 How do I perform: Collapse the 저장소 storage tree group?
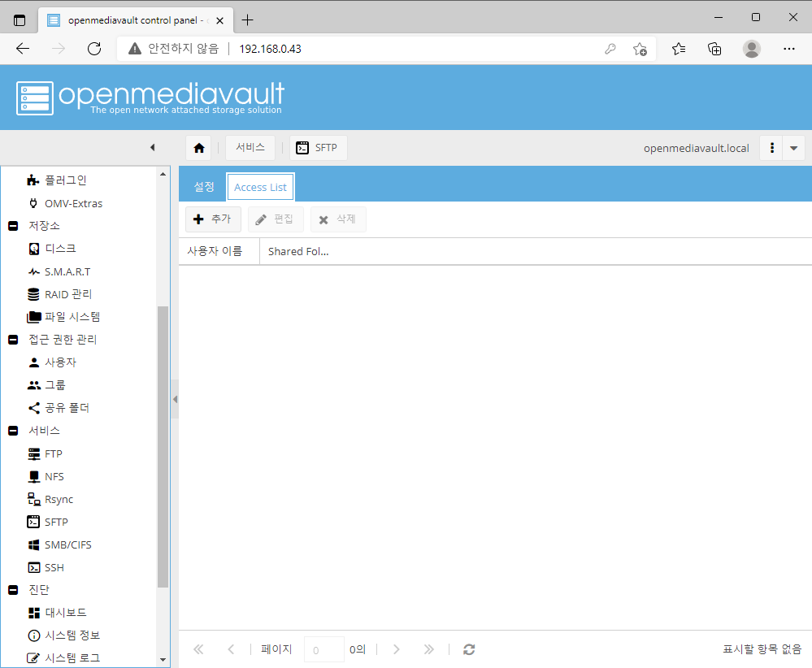pos(14,226)
